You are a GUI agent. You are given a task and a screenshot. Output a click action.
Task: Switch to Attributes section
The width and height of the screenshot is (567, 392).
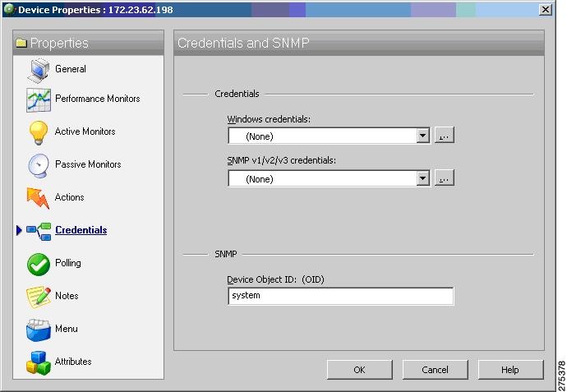73,362
